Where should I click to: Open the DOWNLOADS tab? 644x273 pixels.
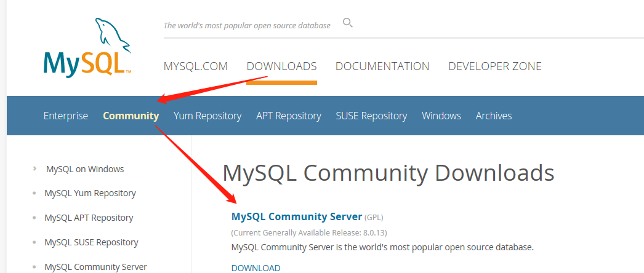pyautogui.click(x=282, y=66)
